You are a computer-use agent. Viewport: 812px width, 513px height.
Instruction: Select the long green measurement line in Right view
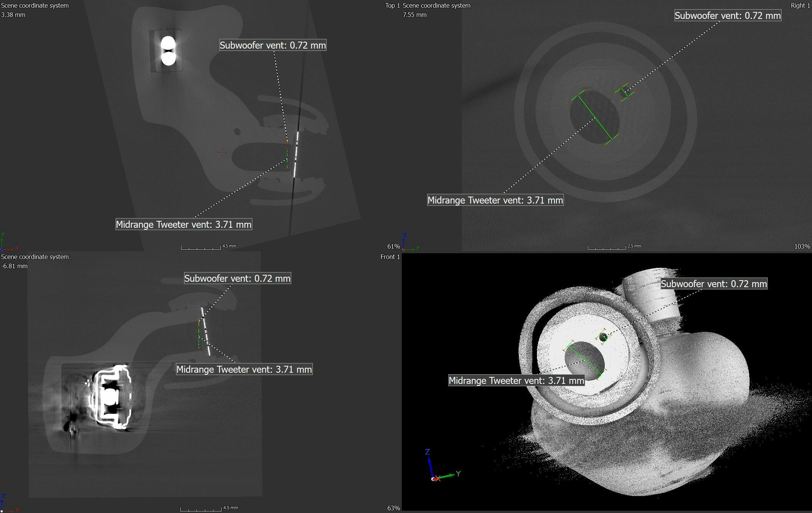595,118
